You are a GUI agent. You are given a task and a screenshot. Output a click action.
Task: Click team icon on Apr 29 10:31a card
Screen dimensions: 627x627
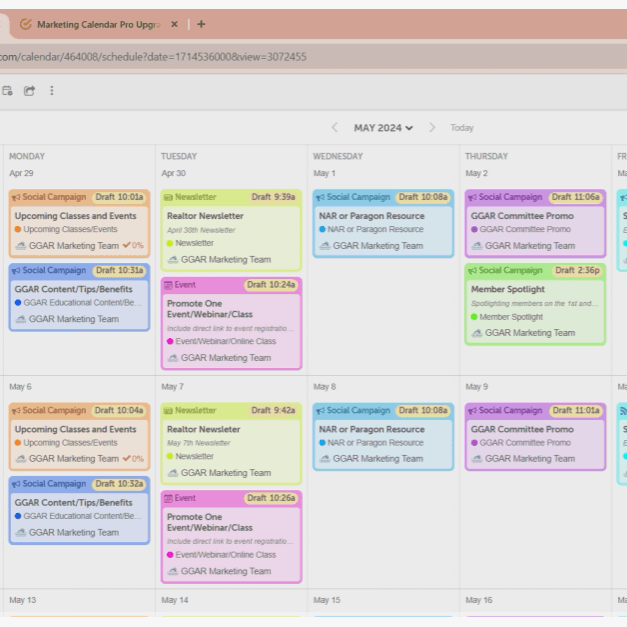(x=21, y=319)
